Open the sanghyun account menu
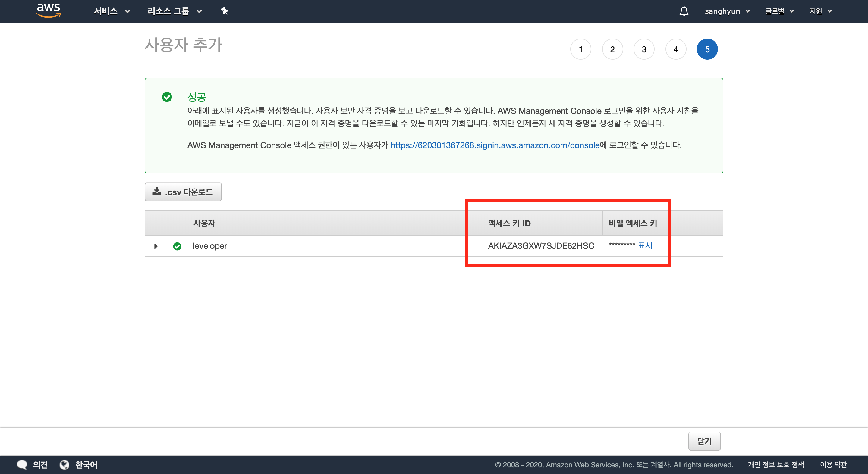This screenshot has height=474, width=868. tap(727, 11)
